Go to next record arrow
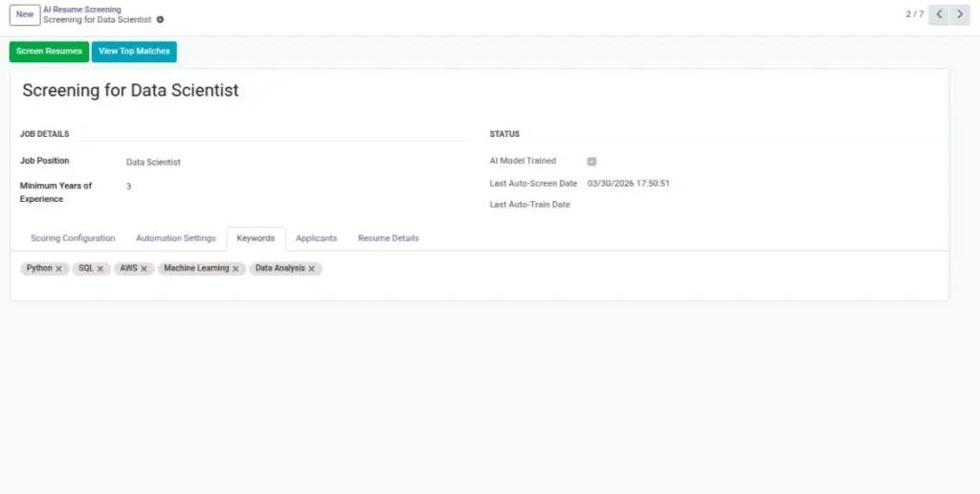This screenshot has height=494, width=980. [959, 14]
